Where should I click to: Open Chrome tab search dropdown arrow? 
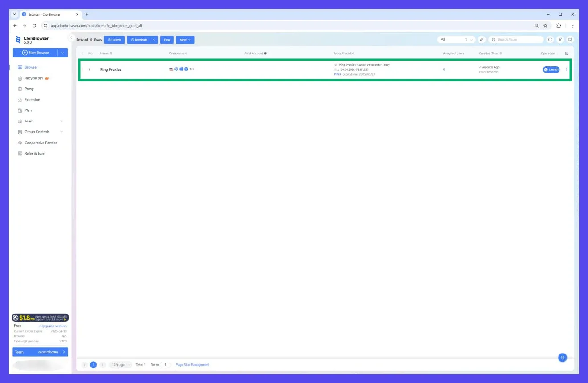click(x=14, y=14)
